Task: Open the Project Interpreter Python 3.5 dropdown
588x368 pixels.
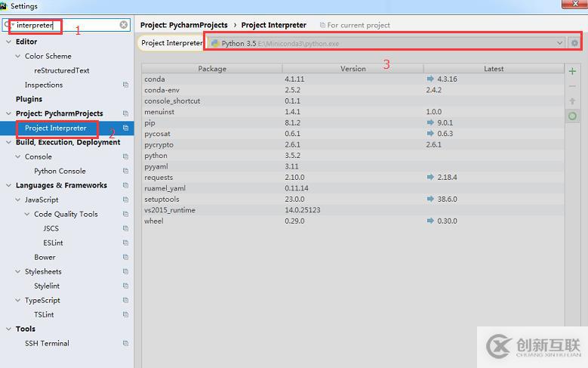Action: (386, 43)
